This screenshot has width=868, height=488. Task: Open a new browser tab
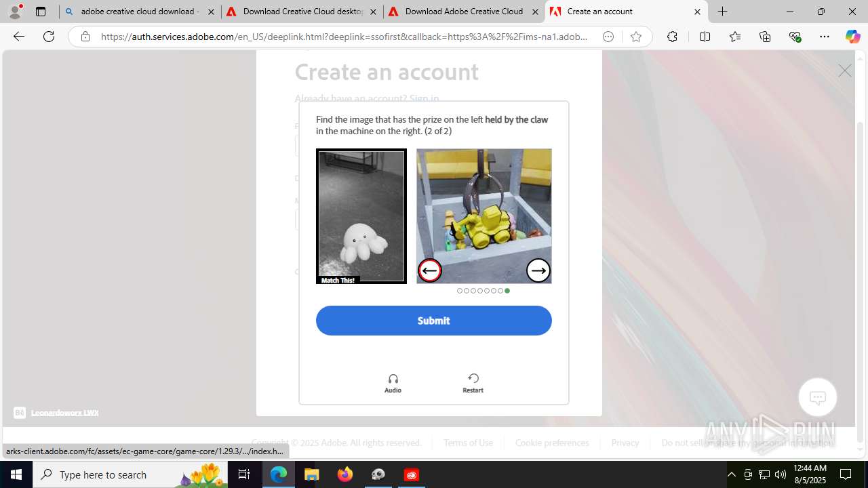point(723,12)
